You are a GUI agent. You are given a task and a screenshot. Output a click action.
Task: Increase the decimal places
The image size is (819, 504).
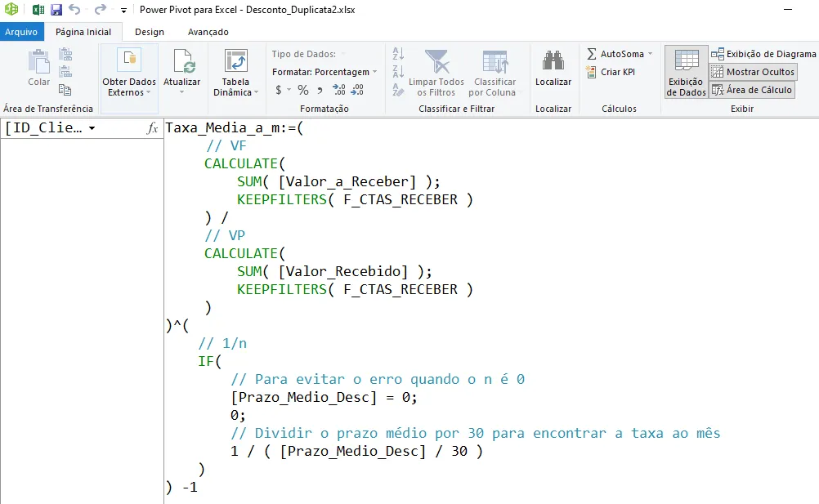[x=339, y=90]
